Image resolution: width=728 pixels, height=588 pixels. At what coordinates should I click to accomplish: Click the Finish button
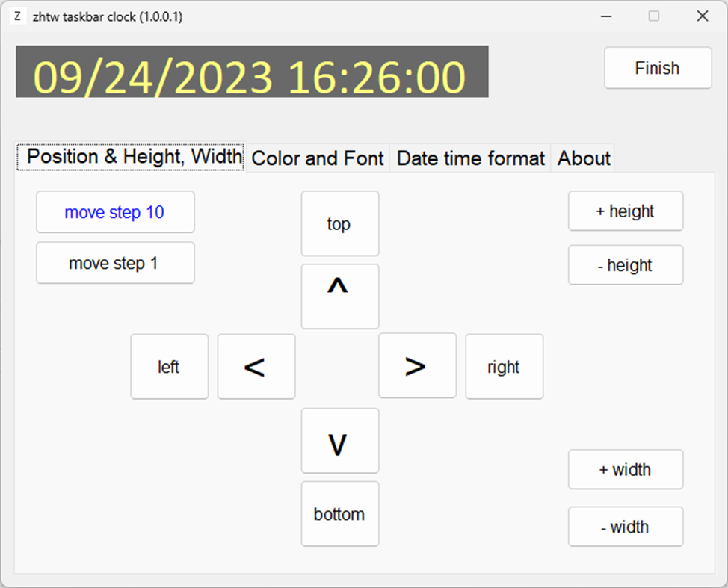click(x=658, y=68)
